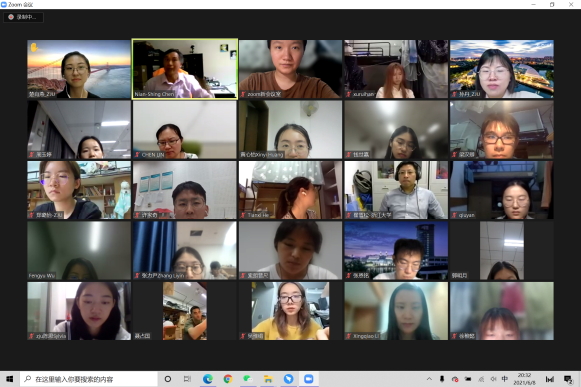Toggle the Chinese input method indicator
The width and height of the screenshot is (581, 387).
(505, 379)
